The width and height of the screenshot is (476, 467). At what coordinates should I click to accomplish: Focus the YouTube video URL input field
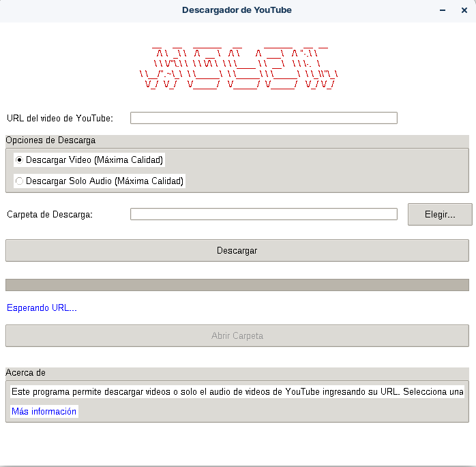(x=263, y=118)
